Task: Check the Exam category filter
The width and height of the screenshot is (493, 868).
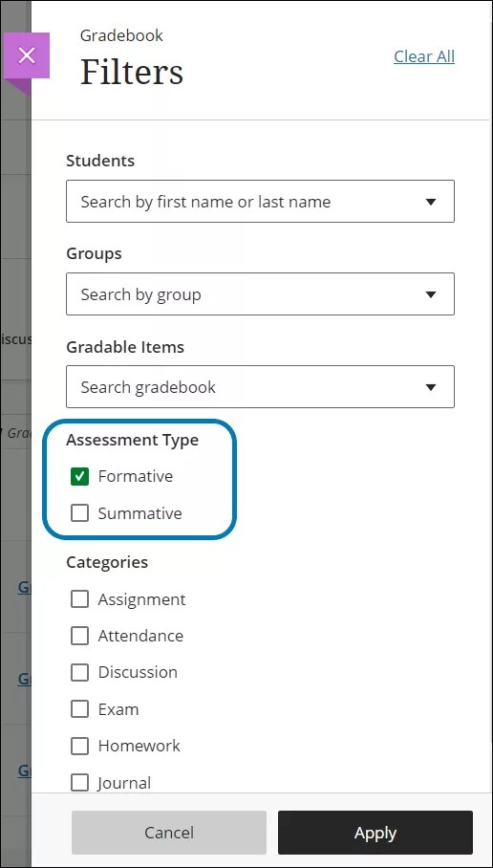Action: (x=79, y=709)
